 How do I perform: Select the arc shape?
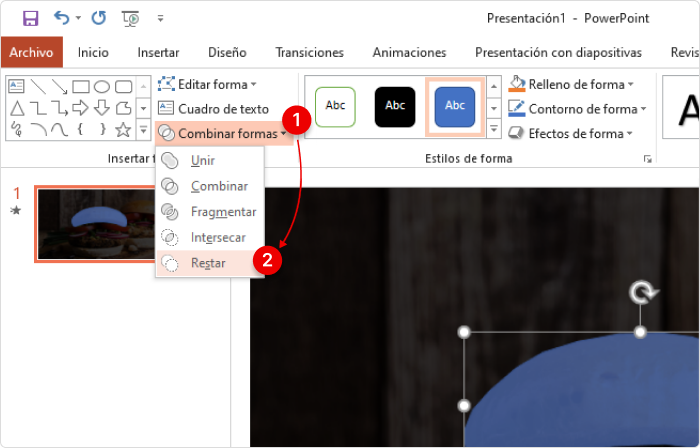pos(38,129)
